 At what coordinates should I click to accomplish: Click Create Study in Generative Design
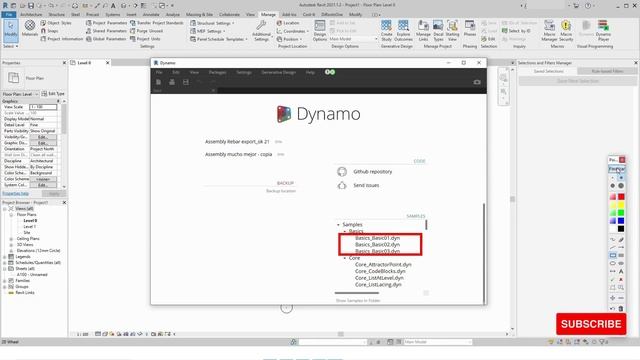point(387,31)
